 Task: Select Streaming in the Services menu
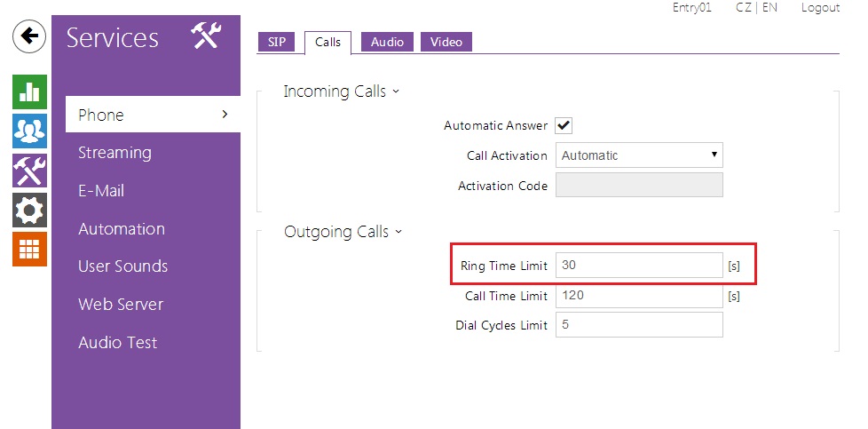pyautogui.click(x=114, y=153)
